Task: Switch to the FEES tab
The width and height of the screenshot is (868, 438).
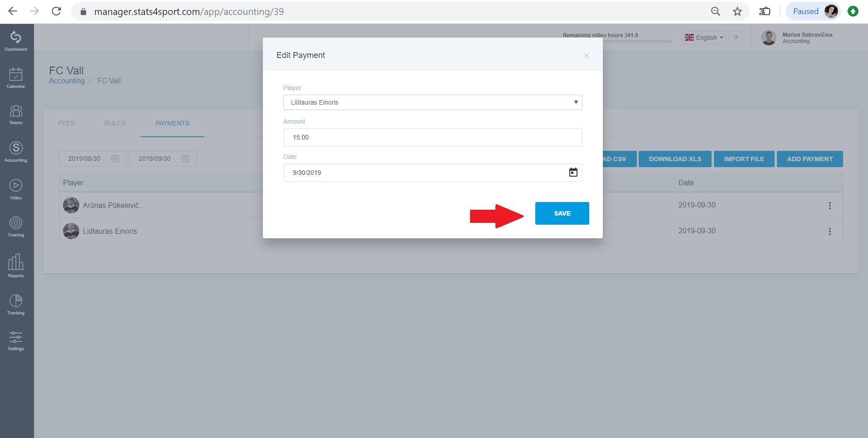Action: 66,123
